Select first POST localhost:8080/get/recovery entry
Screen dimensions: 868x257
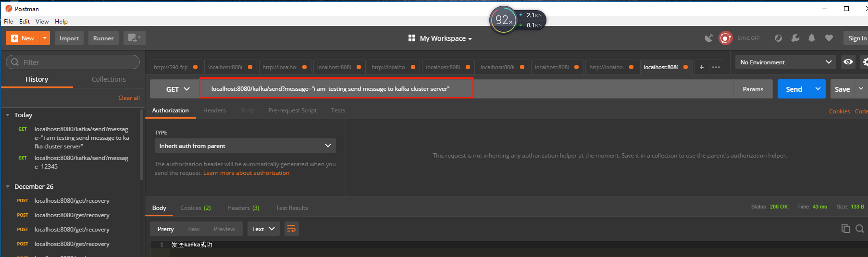72,201
